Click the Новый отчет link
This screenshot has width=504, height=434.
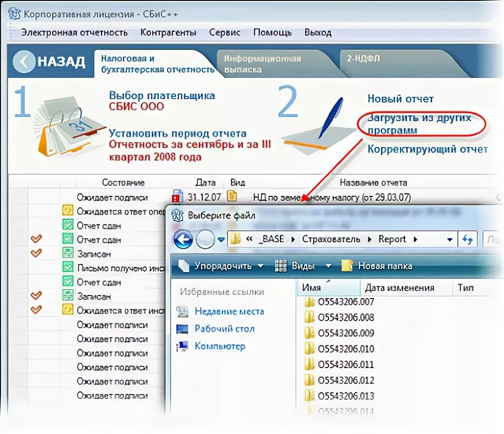pyautogui.click(x=401, y=98)
